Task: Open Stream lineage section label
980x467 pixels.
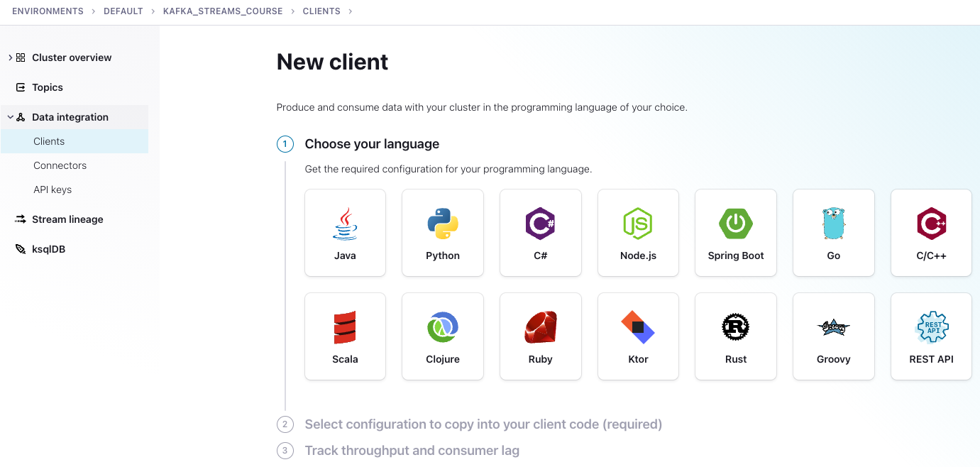Action: 67,219
